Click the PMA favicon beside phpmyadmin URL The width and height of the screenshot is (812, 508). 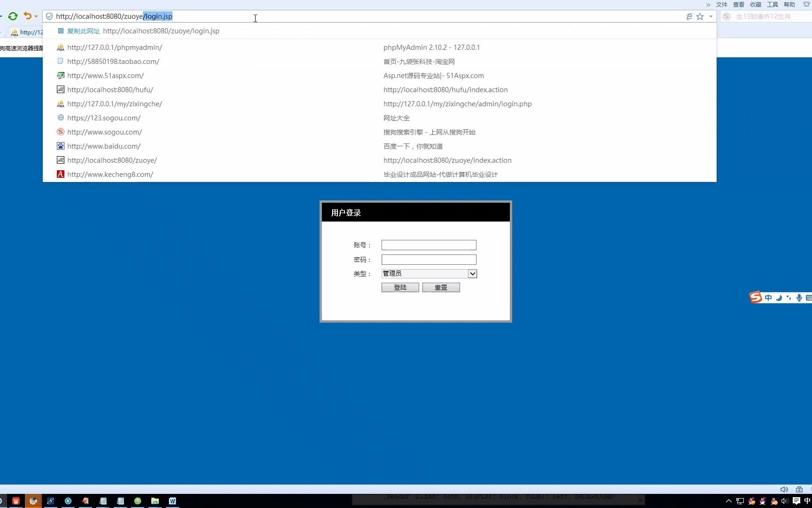61,48
